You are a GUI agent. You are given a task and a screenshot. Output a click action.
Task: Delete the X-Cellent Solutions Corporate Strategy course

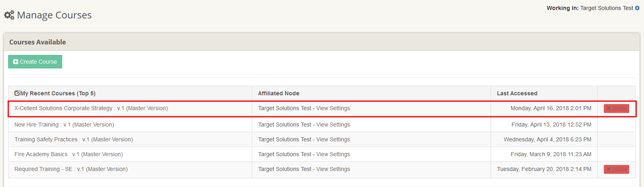pyautogui.click(x=616, y=109)
